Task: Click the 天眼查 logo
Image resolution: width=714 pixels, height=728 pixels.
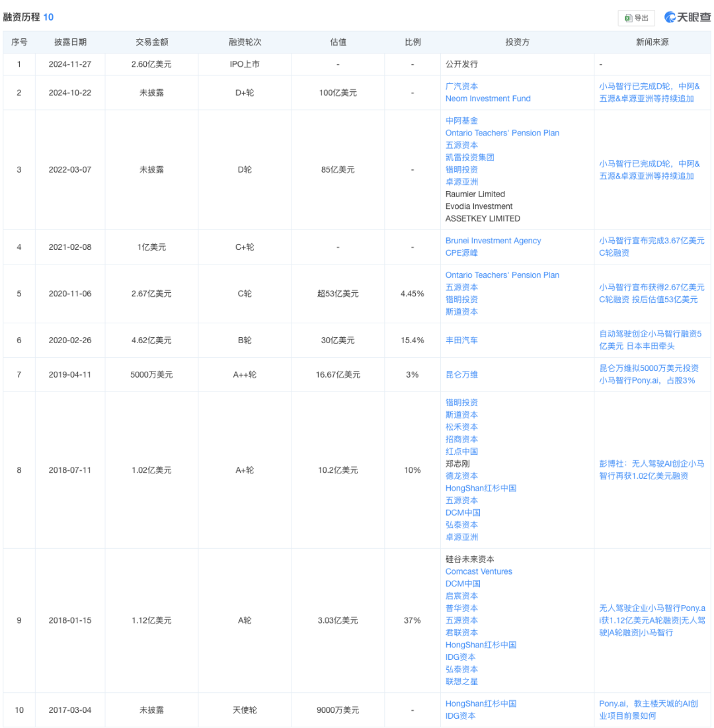Action: click(x=688, y=17)
